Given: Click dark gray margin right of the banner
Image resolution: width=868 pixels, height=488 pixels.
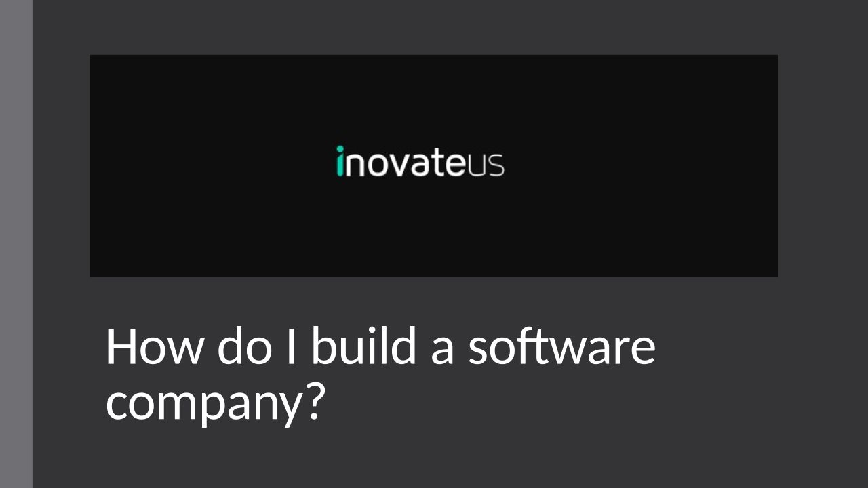Looking at the screenshot, I should pyautogui.click(x=823, y=165).
